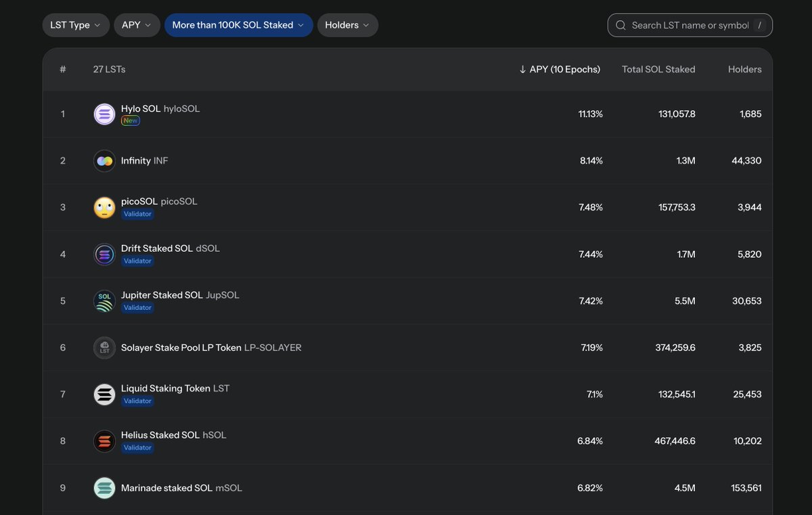Open the More than 100K SOL Staked filter
812x515 pixels.
(x=238, y=24)
